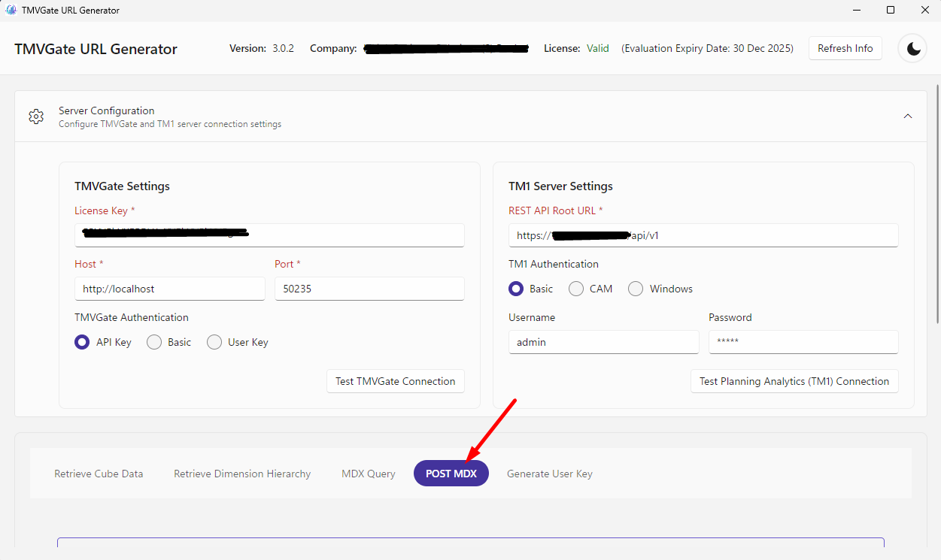The height and width of the screenshot is (560, 941).
Task: Click the 'TMVGate URL Generator' header title
Action: point(96,49)
